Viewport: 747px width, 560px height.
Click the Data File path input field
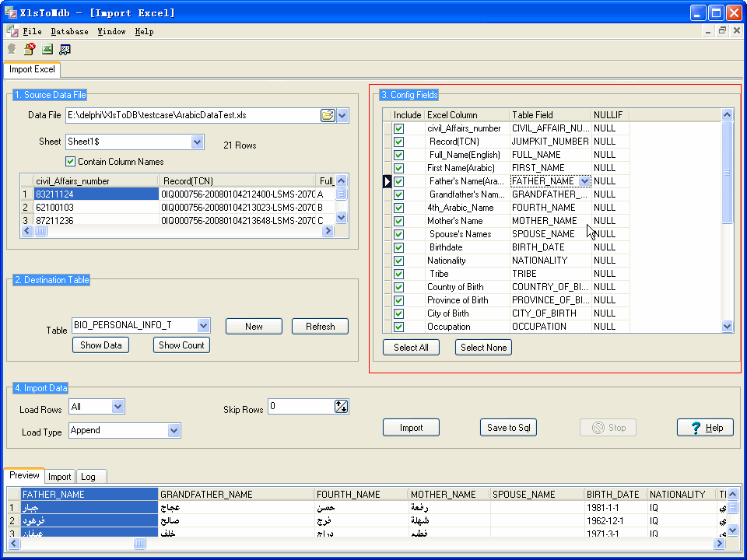tap(193, 115)
